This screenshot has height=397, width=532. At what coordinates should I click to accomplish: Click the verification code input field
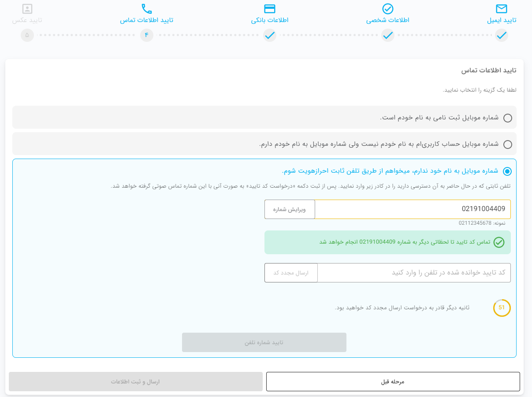(414, 273)
